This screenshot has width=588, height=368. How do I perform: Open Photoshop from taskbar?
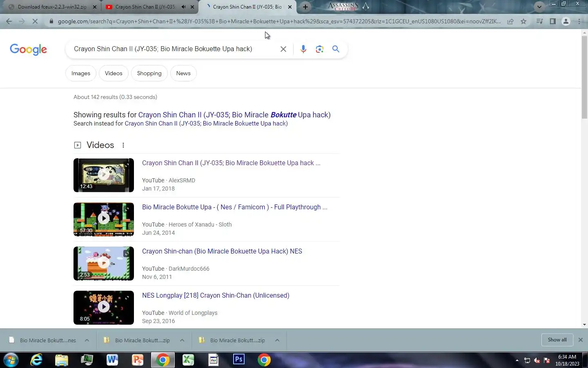tap(238, 360)
